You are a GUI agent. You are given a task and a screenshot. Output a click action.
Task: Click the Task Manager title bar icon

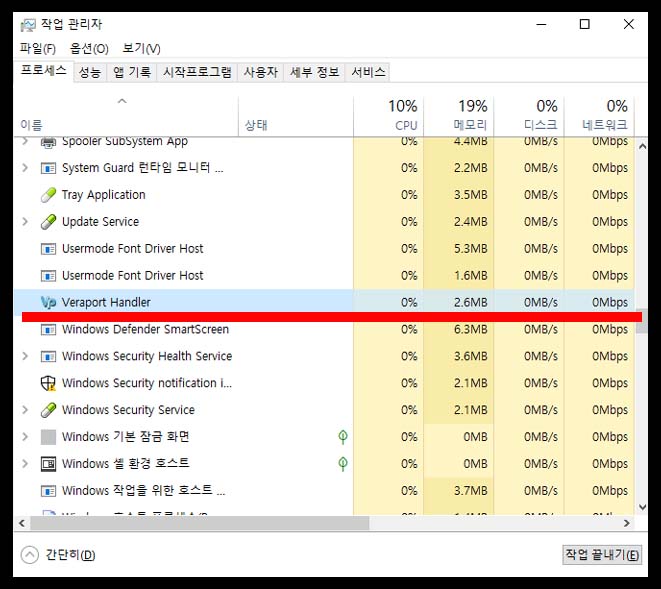point(28,25)
